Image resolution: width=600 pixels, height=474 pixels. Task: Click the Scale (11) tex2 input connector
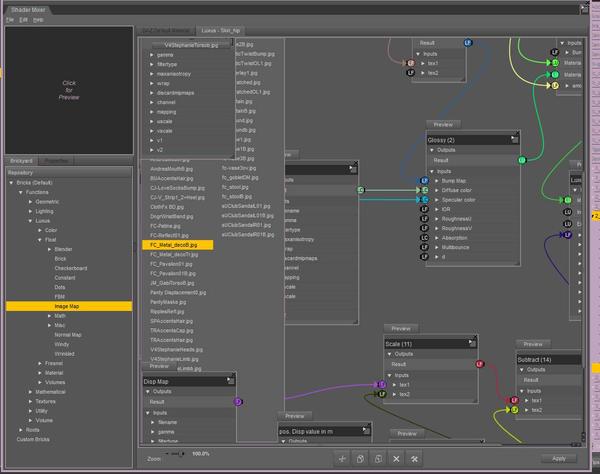382,394
